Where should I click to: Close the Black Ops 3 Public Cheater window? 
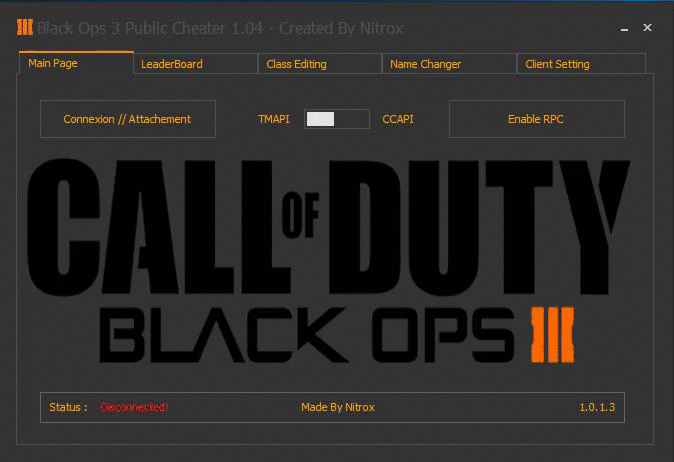coord(647,28)
